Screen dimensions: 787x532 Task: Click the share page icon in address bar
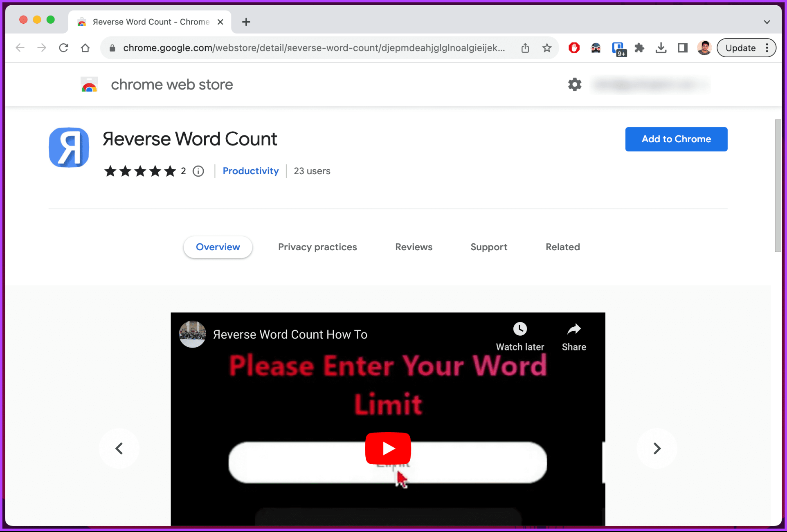(x=525, y=48)
